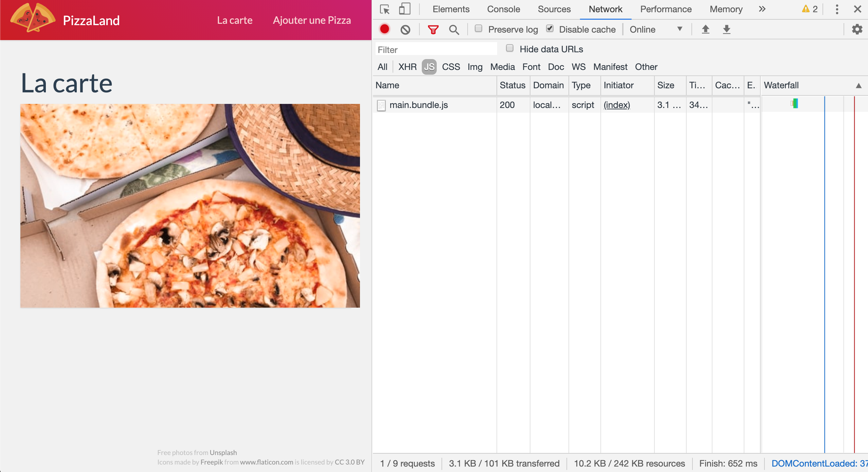The image size is (868, 472).
Task: Click the Finish: 652 ms status text
Action: pyautogui.click(x=728, y=464)
